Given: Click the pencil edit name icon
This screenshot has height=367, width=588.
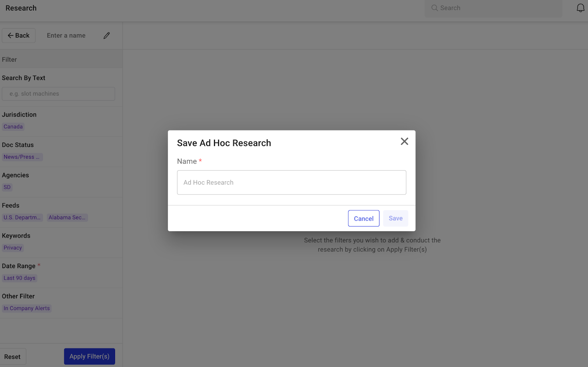Looking at the screenshot, I should [x=107, y=36].
